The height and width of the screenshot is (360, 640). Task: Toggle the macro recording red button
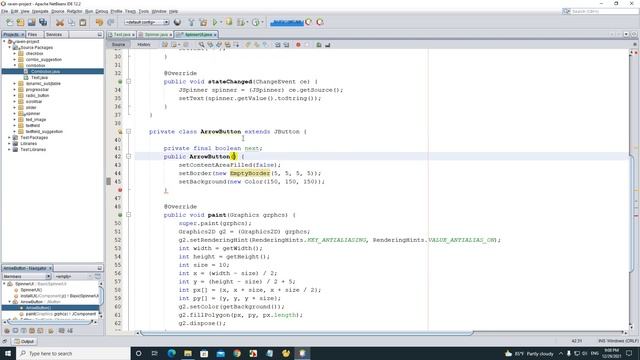click(x=298, y=44)
